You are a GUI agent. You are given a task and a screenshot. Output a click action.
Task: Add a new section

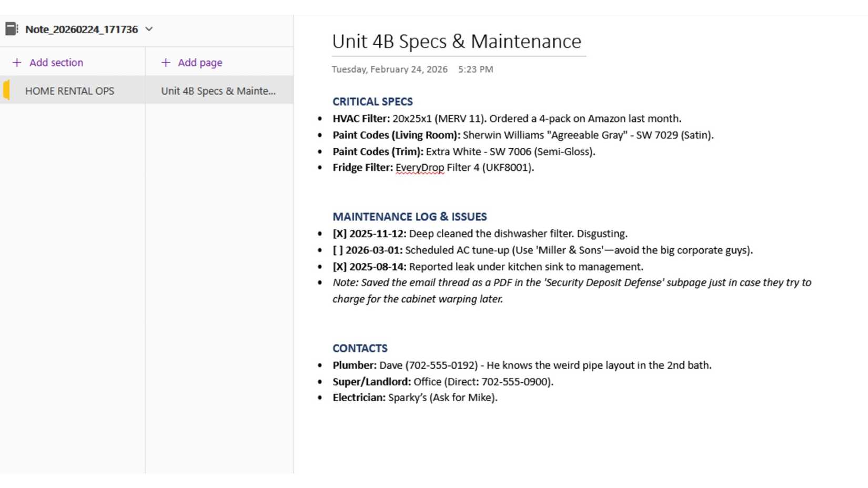coord(47,63)
